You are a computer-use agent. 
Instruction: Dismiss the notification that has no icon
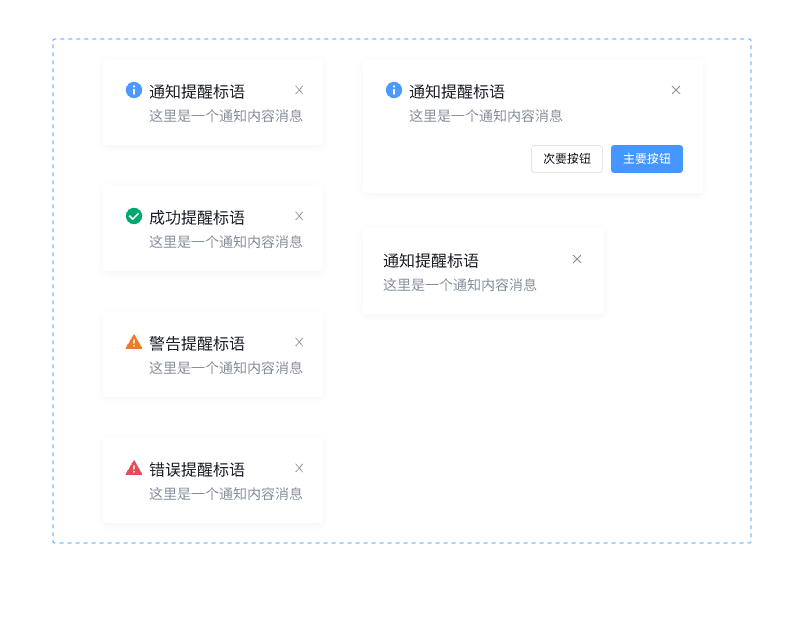[577, 259]
